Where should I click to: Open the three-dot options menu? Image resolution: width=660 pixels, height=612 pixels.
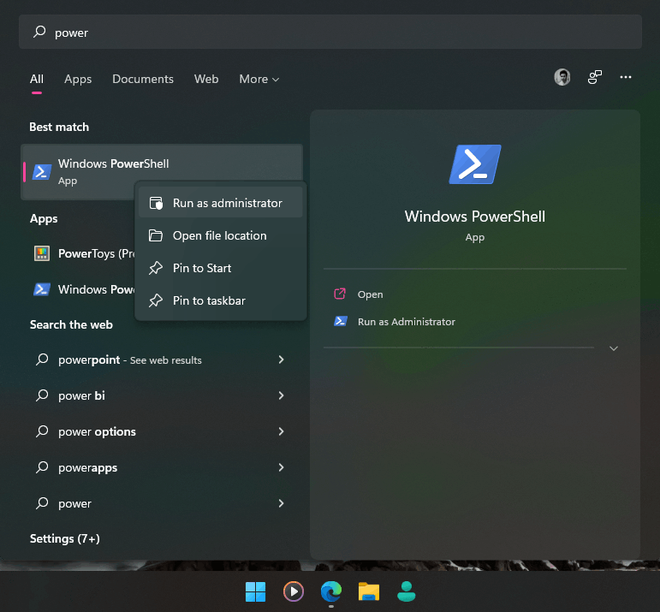click(625, 77)
